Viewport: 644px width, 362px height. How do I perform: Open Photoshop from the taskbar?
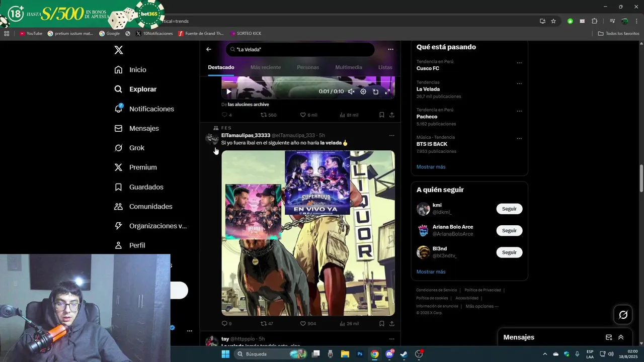pos(360,354)
